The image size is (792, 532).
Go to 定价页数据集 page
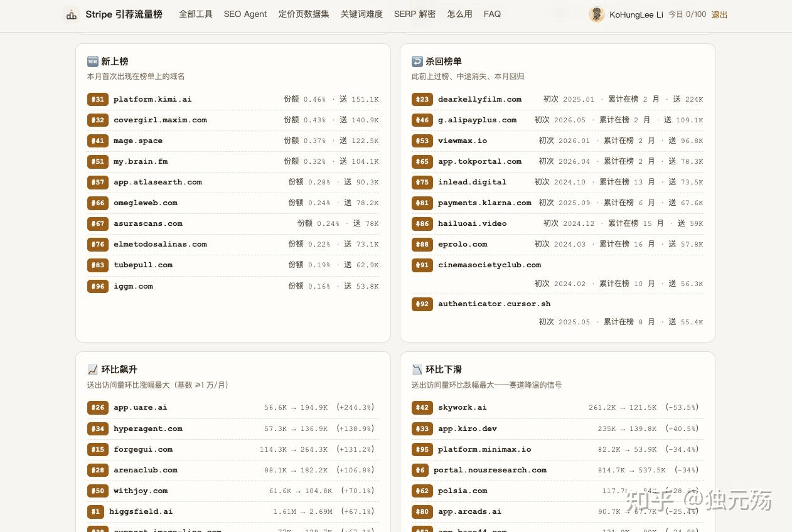coord(304,14)
